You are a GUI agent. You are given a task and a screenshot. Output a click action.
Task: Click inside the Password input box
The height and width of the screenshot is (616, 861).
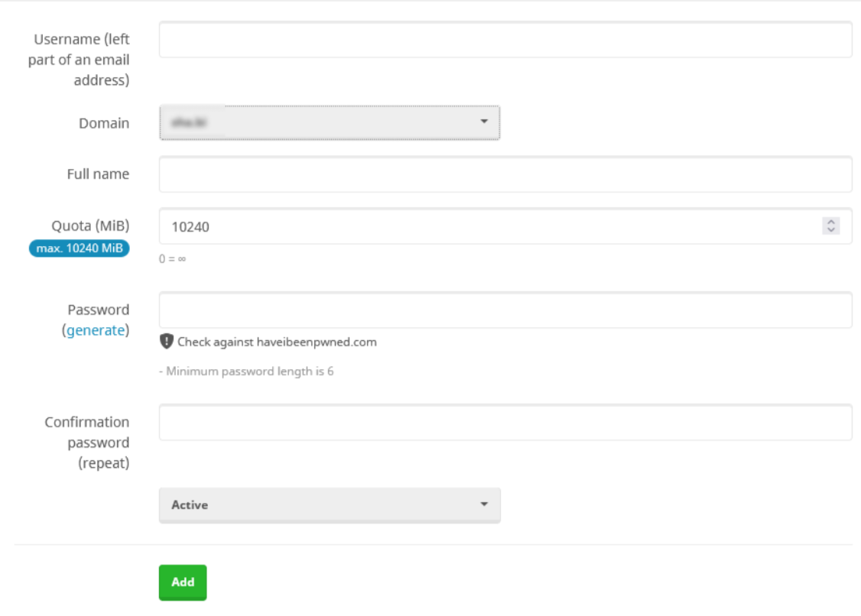pyautogui.click(x=505, y=310)
